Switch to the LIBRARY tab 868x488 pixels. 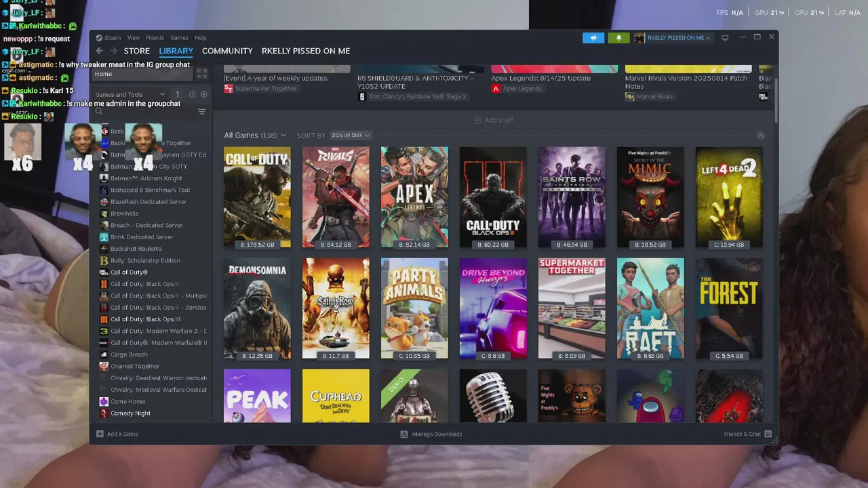(176, 51)
